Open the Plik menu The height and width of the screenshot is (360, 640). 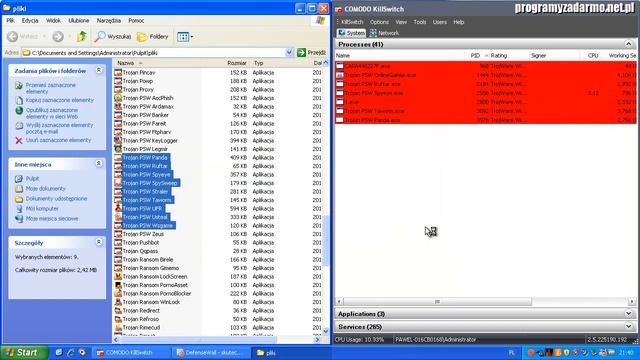click(x=10, y=20)
